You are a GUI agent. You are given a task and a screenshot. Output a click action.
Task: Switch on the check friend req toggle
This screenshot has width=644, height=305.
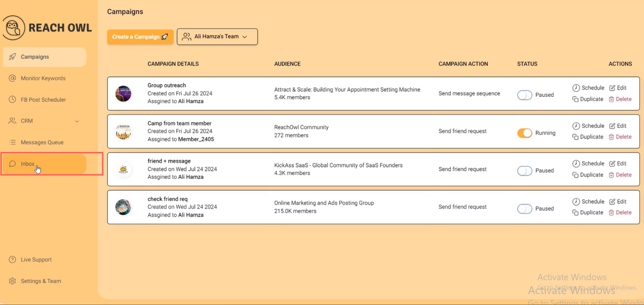pyautogui.click(x=525, y=209)
